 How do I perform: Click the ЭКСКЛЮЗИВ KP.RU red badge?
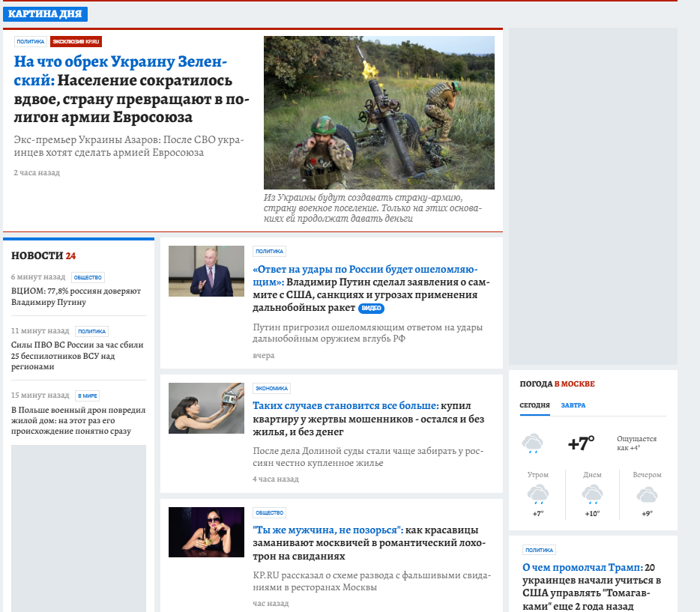coord(76,42)
